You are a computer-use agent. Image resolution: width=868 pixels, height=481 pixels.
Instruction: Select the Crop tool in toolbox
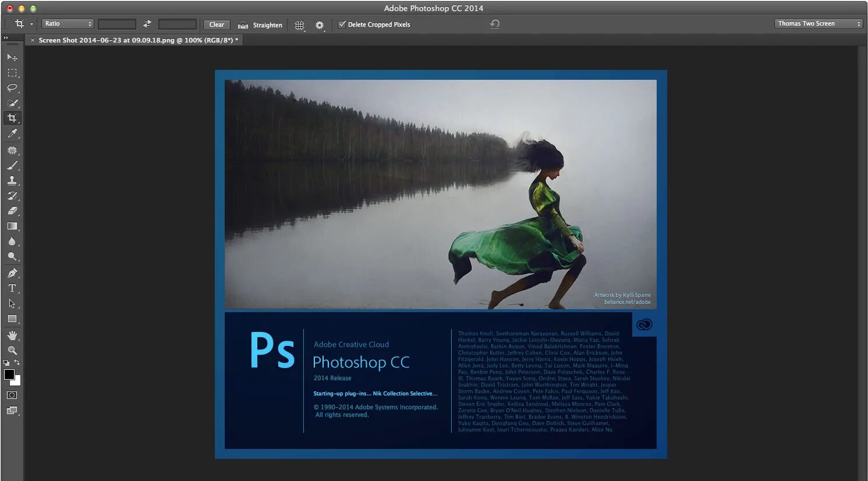tap(12, 118)
